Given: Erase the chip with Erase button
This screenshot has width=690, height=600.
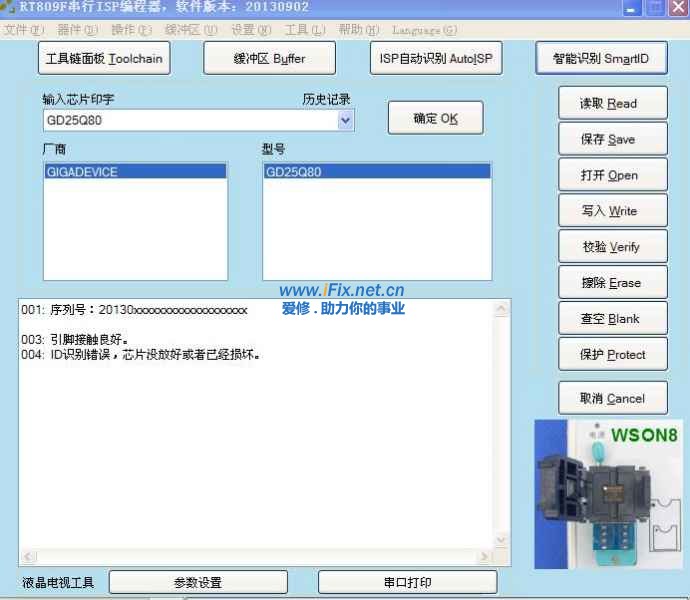Looking at the screenshot, I should click(612, 283).
